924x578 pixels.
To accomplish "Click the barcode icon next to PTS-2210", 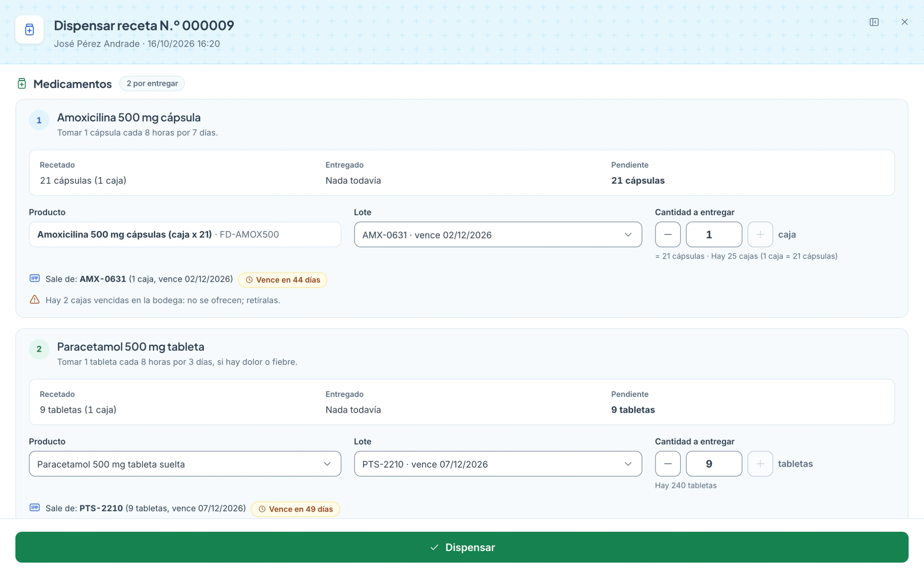I will click(35, 508).
